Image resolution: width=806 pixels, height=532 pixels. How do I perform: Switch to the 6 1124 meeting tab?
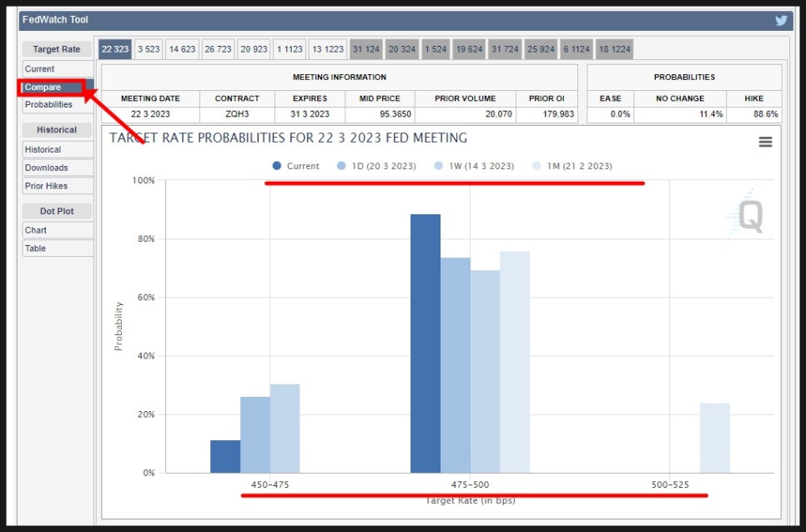[x=577, y=49]
